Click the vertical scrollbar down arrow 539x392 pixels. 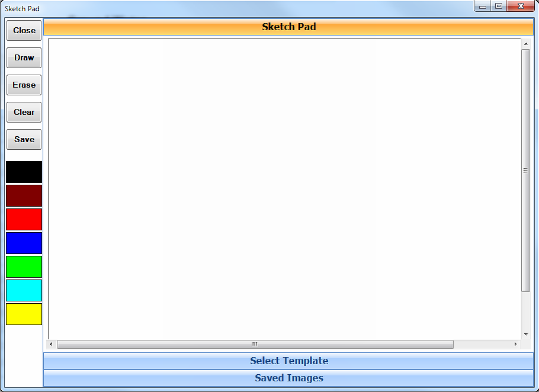coord(525,335)
